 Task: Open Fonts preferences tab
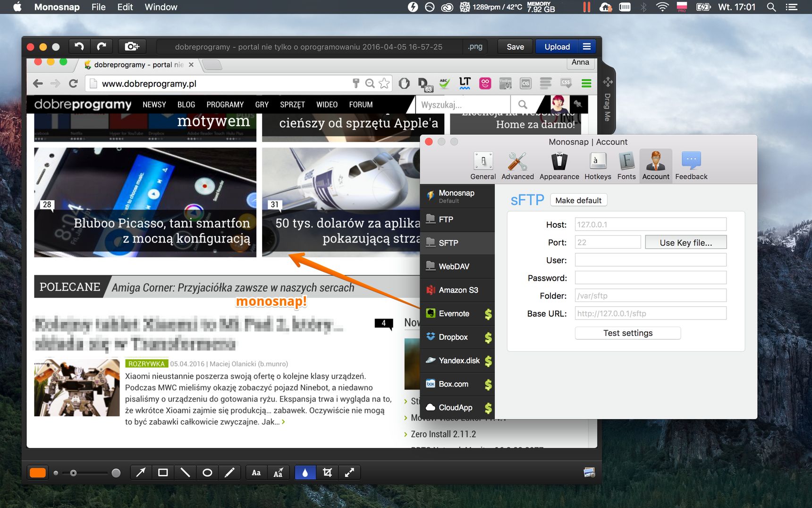tap(626, 166)
